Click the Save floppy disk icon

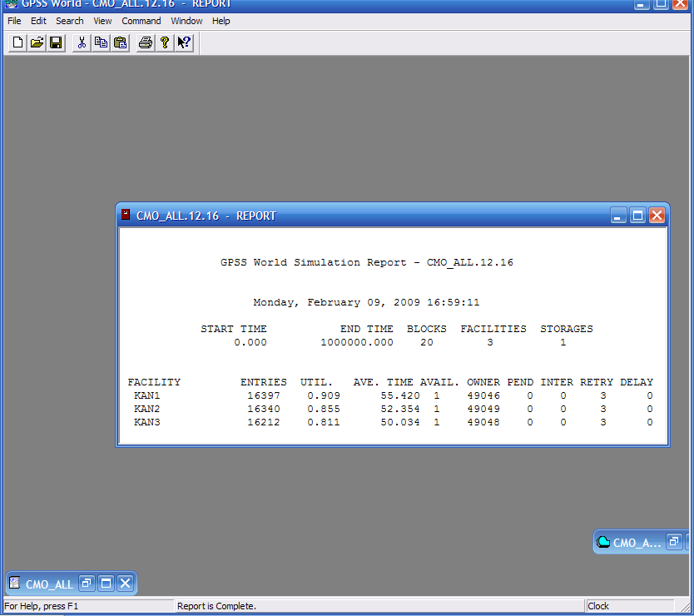coord(56,42)
